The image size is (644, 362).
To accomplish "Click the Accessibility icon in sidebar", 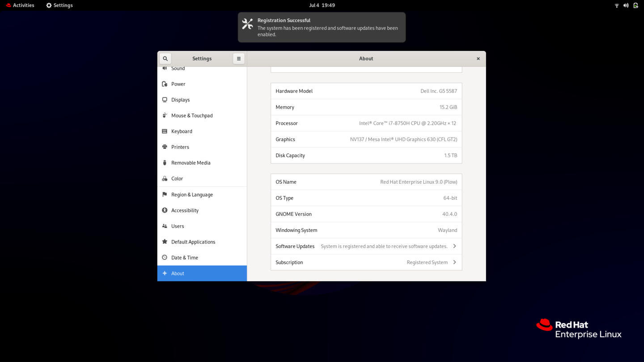I will (x=165, y=210).
